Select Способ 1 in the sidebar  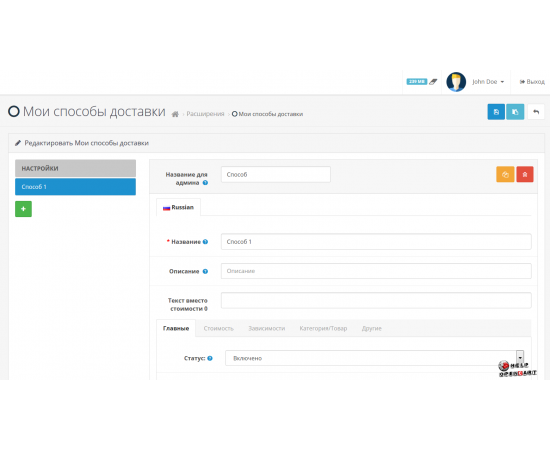(x=75, y=187)
